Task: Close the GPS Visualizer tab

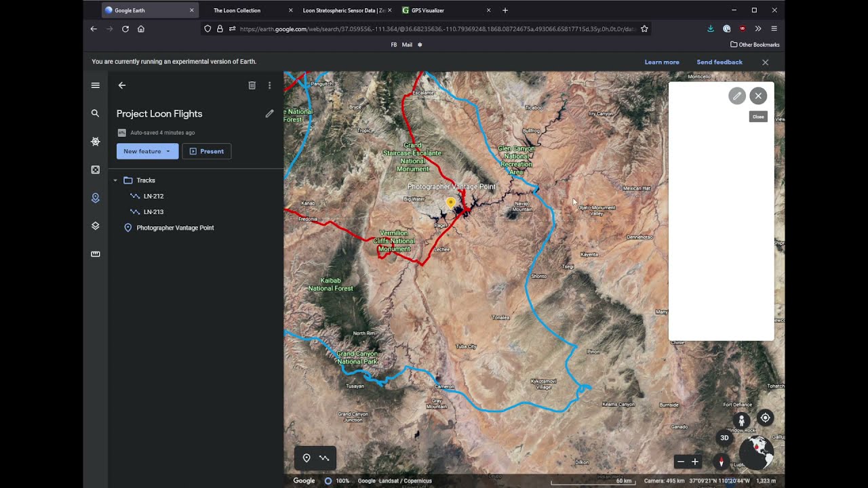Action: (488, 10)
